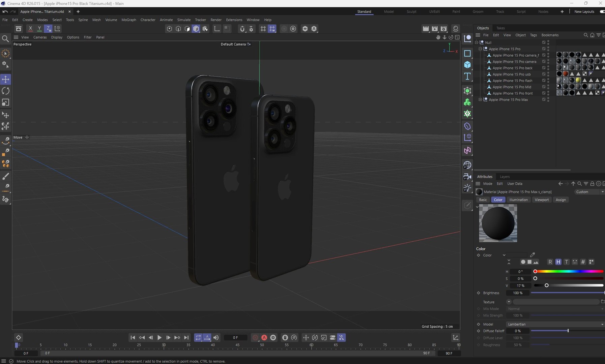Click the material preview sphere thumbnail
This screenshot has width=605, height=364.
coord(498,223)
